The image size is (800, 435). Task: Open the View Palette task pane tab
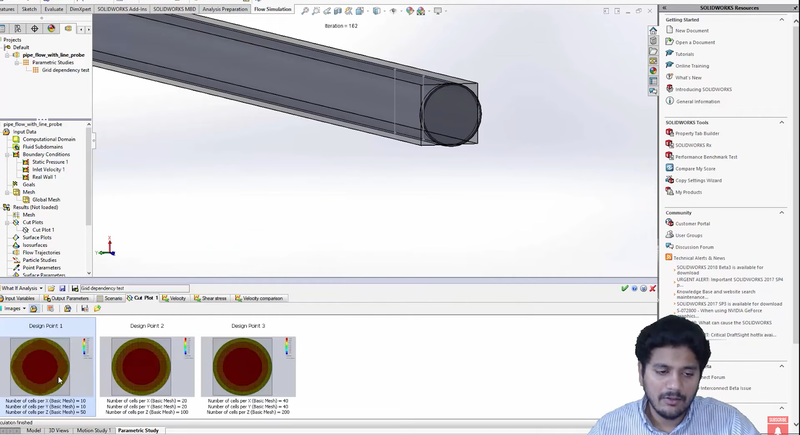pyautogui.click(x=653, y=61)
